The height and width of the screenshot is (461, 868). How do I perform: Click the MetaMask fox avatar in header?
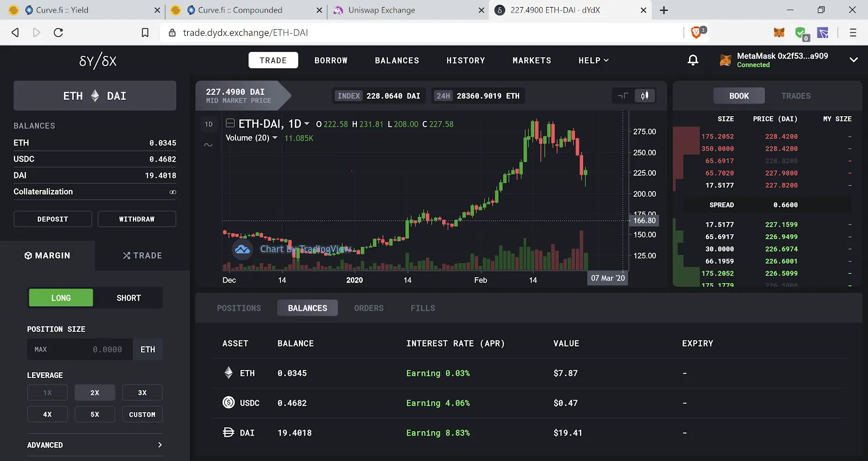click(x=725, y=60)
